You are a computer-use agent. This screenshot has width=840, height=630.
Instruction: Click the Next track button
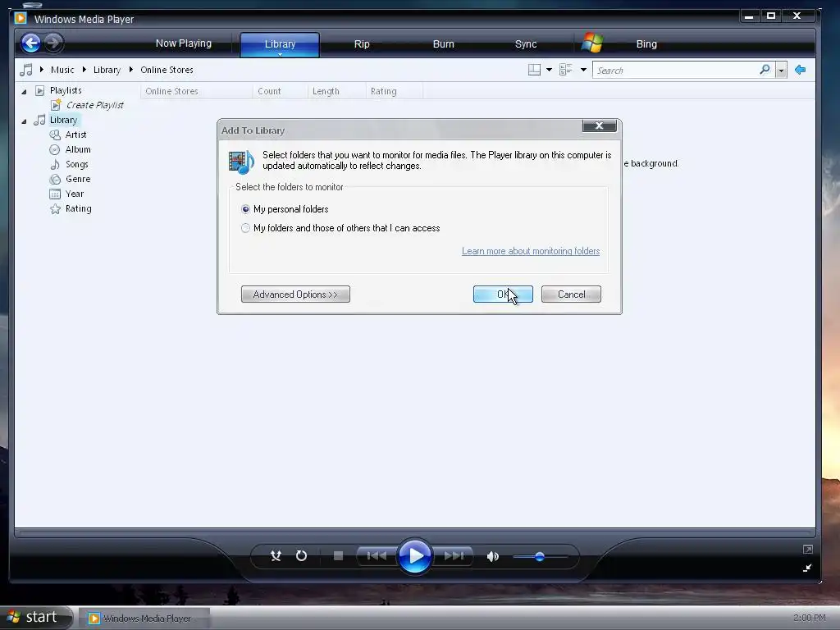[453, 556]
